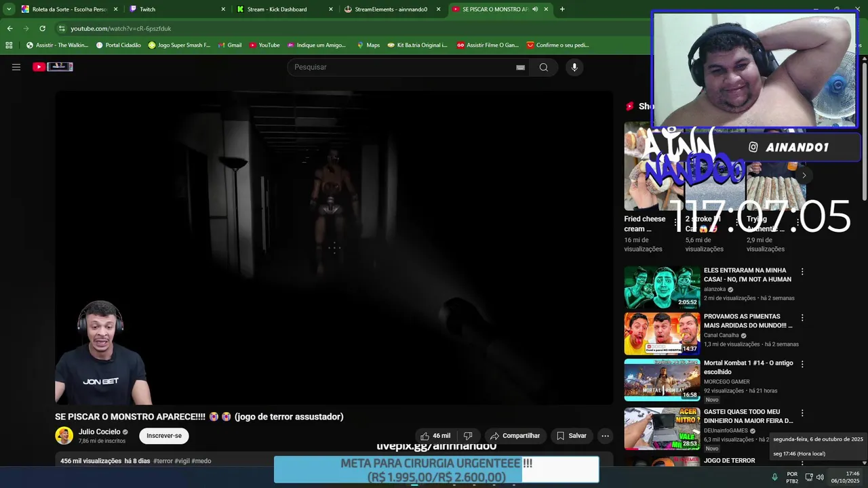The width and height of the screenshot is (868, 488).
Task: Open the Kit Ba.tria Original bookmark
Action: click(x=417, y=45)
